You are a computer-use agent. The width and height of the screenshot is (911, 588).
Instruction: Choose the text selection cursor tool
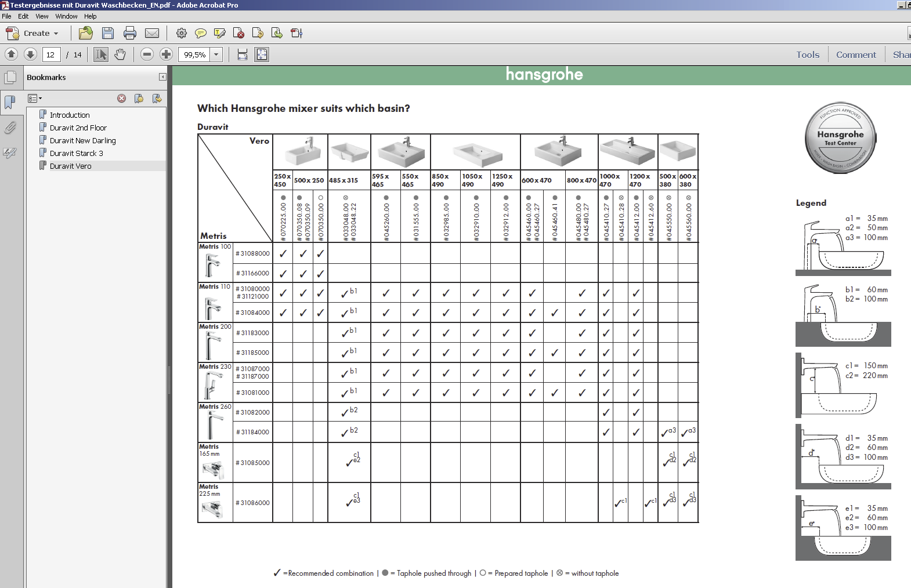[101, 55]
